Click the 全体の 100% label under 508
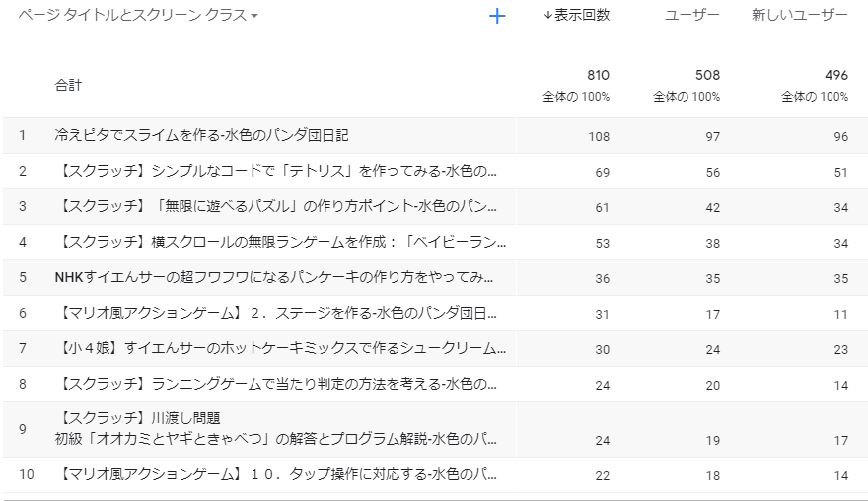 [687, 97]
